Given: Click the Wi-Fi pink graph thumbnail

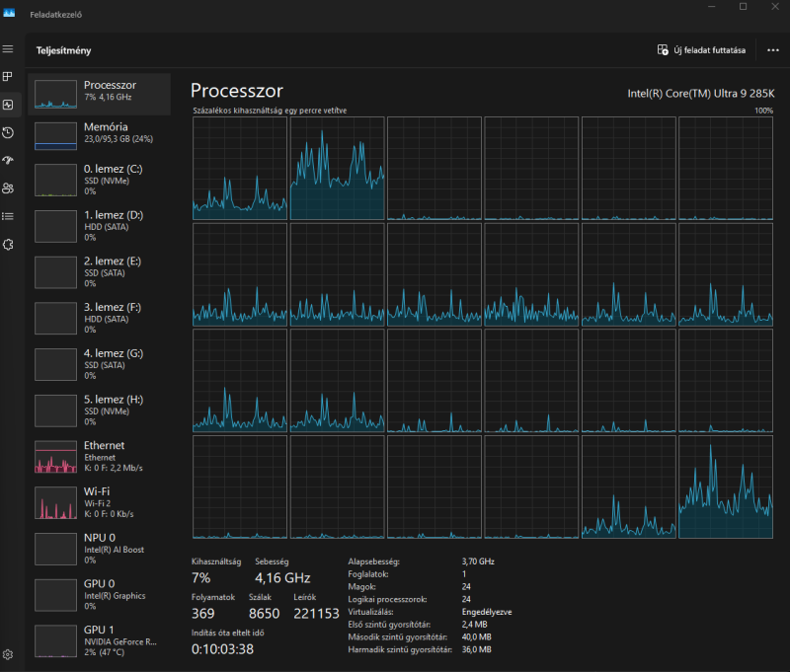Looking at the screenshot, I should (x=55, y=502).
